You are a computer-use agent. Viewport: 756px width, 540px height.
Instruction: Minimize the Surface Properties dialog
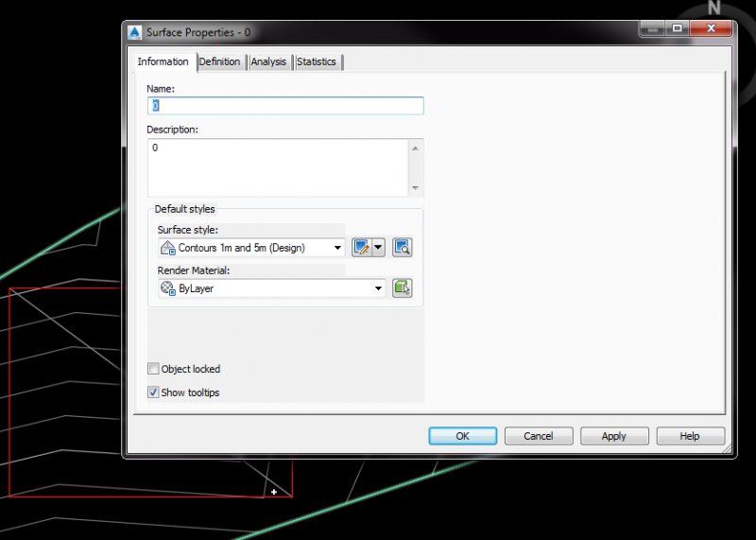pyautogui.click(x=653, y=28)
